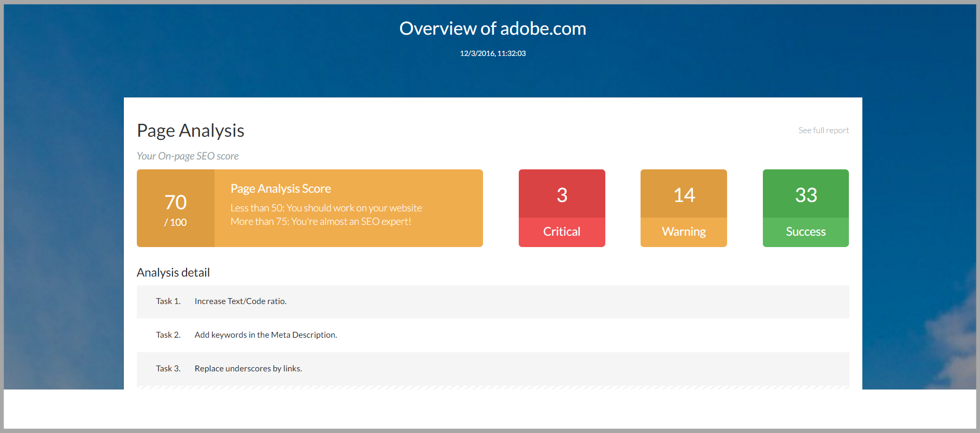Select Task 3 Replace underscores by links
Image resolution: width=980 pixels, height=433 pixels.
pyautogui.click(x=493, y=369)
